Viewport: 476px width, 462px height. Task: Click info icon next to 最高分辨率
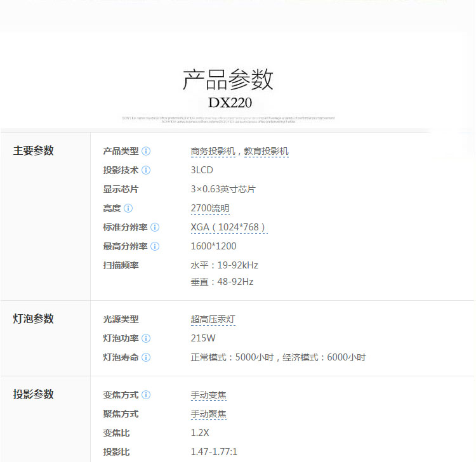click(x=155, y=246)
